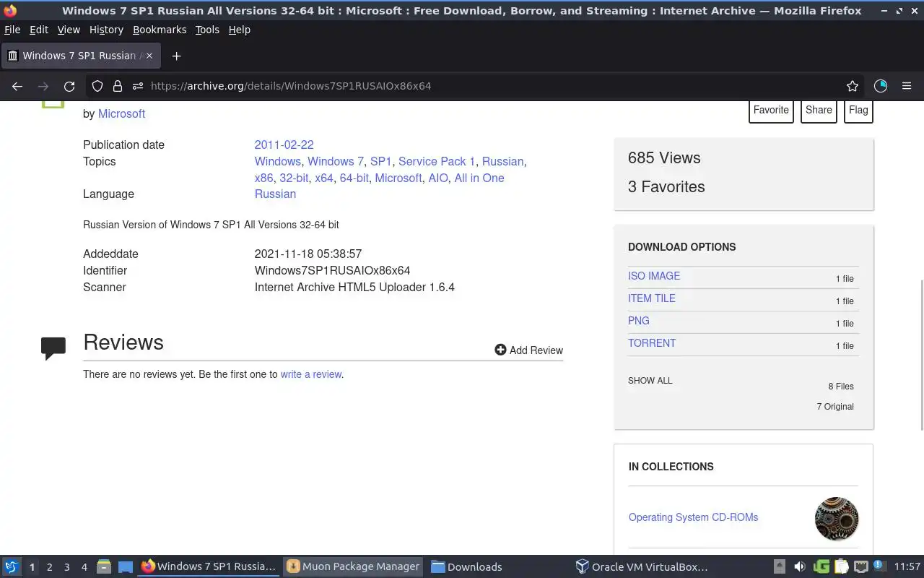The width and height of the screenshot is (924, 578).
Task: Switch to virtual desktop 4
Action: [x=84, y=567]
